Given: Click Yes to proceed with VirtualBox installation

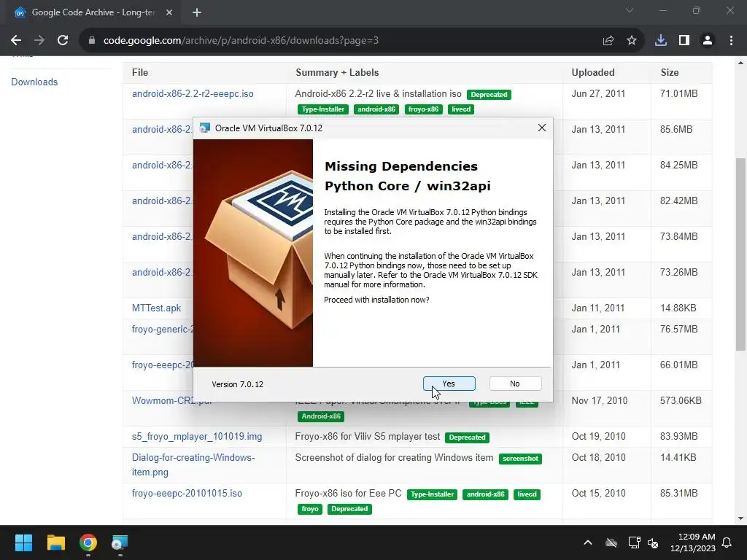Looking at the screenshot, I should [x=449, y=384].
